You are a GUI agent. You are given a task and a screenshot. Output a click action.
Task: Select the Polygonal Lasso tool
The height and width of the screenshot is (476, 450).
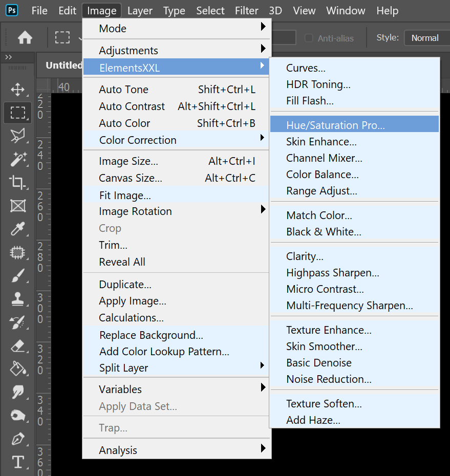click(x=18, y=136)
